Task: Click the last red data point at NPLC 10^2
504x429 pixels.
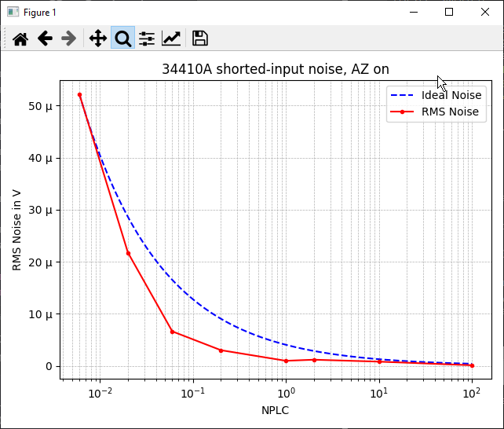Action: click(472, 365)
